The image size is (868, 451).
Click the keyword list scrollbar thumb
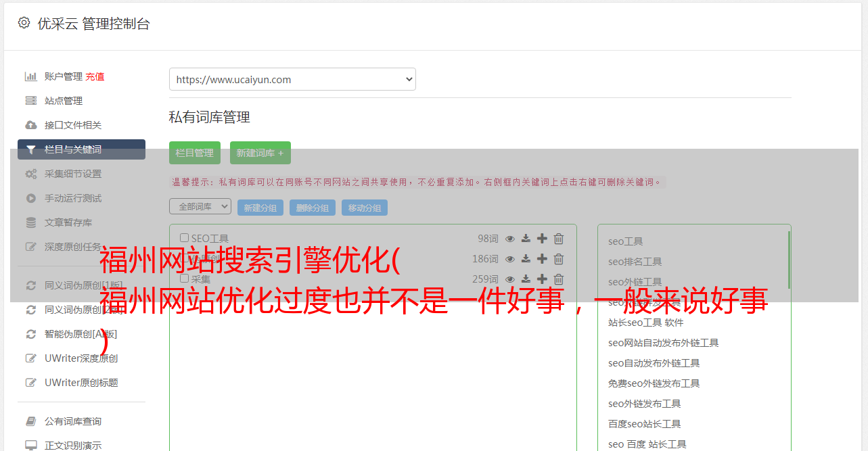click(789, 259)
